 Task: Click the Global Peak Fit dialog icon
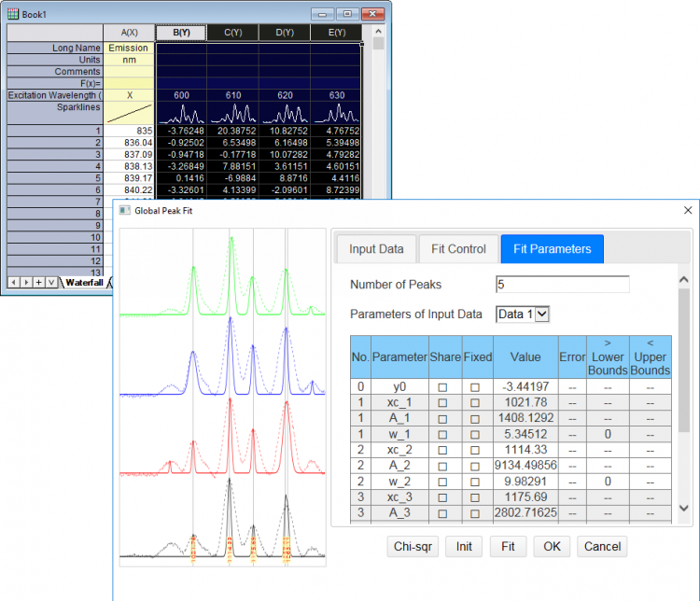point(125,211)
